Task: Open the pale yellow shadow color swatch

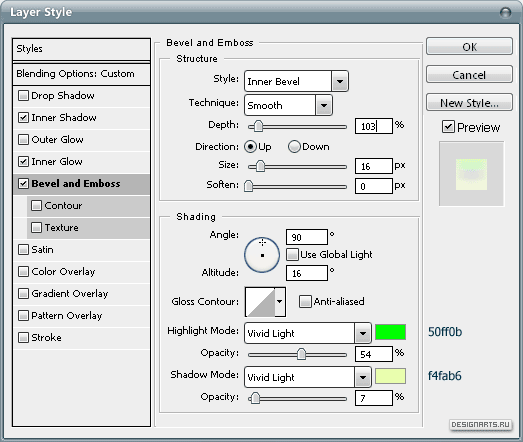Action: coord(391,376)
